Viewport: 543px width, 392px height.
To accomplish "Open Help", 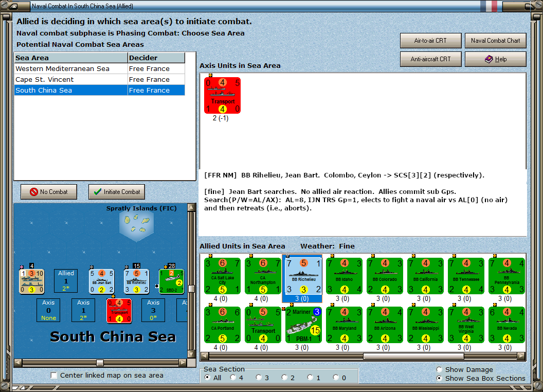I will coord(496,59).
